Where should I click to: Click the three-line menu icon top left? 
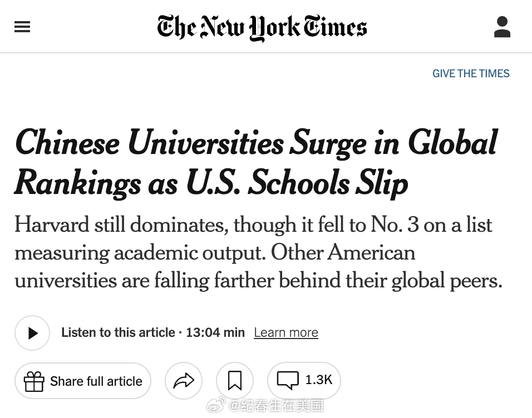point(22,26)
